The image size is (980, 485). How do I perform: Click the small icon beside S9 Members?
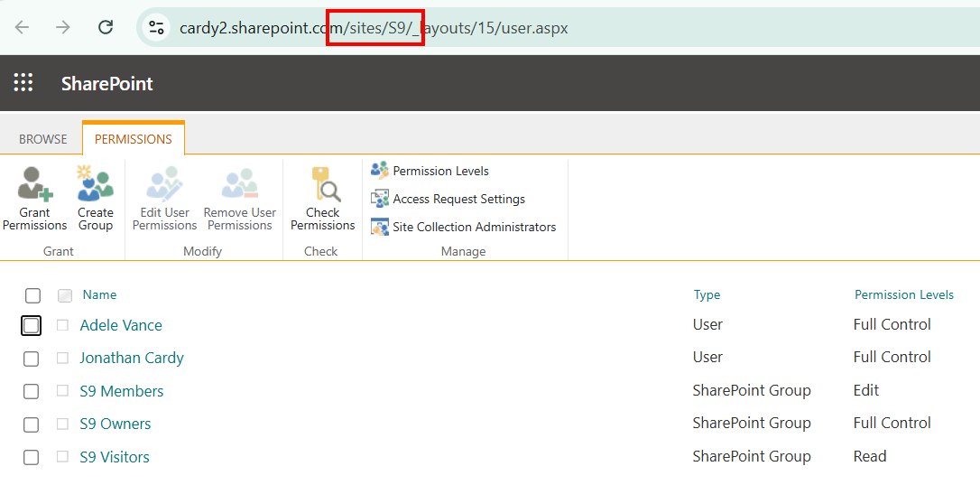click(62, 390)
